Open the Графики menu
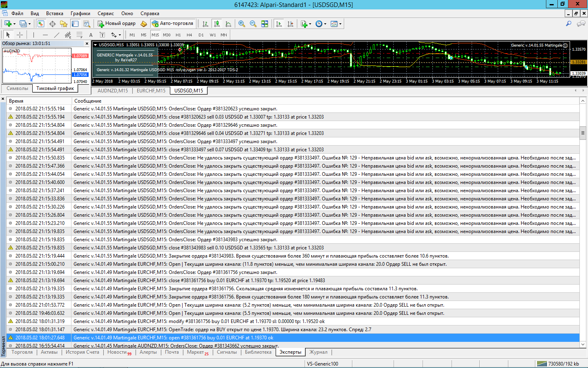The width and height of the screenshot is (588, 368). pyautogui.click(x=80, y=13)
